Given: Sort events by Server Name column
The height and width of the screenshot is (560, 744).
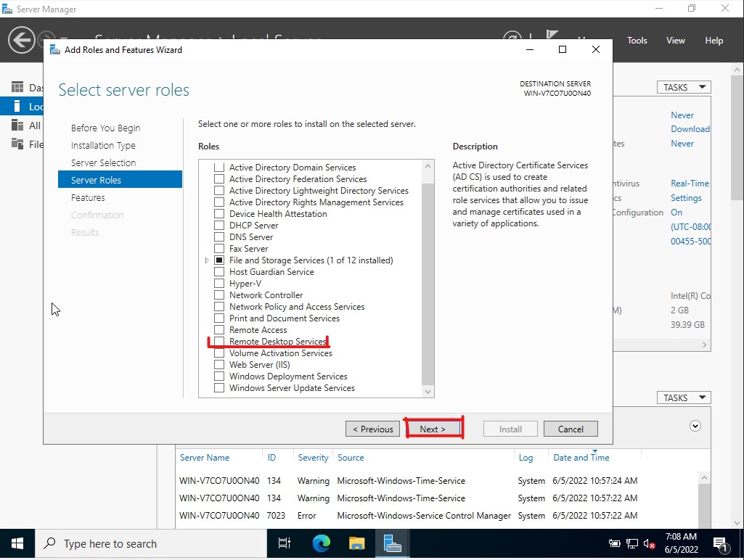Looking at the screenshot, I should click(x=205, y=458).
